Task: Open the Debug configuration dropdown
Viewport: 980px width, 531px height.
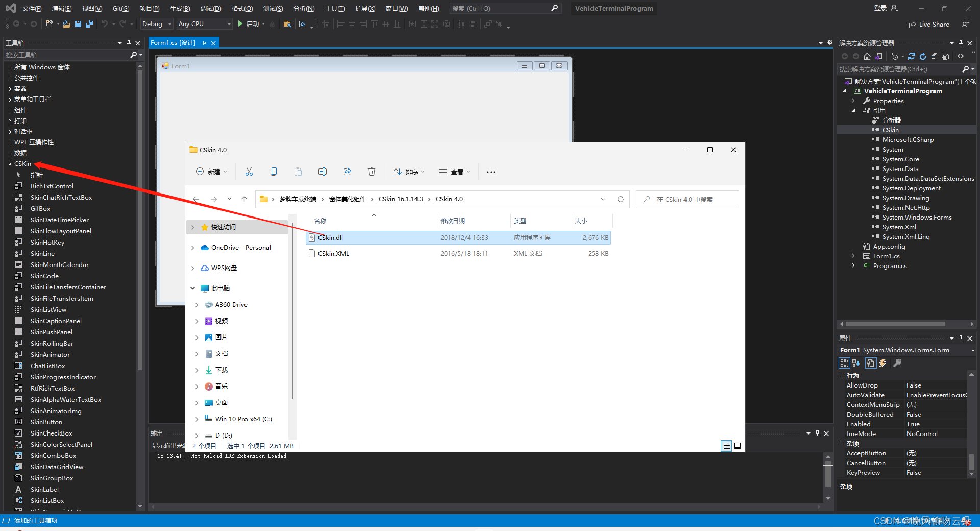Action: click(x=170, y=23)
